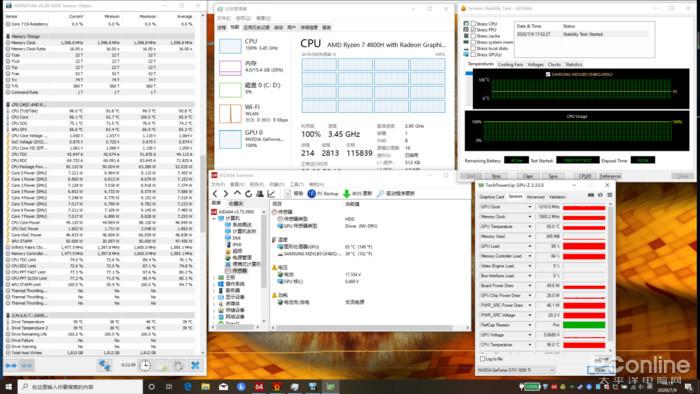This screenshot has width=700, height=394.
Task: Click Clear in System Stability Test
Action: (528, 176)
